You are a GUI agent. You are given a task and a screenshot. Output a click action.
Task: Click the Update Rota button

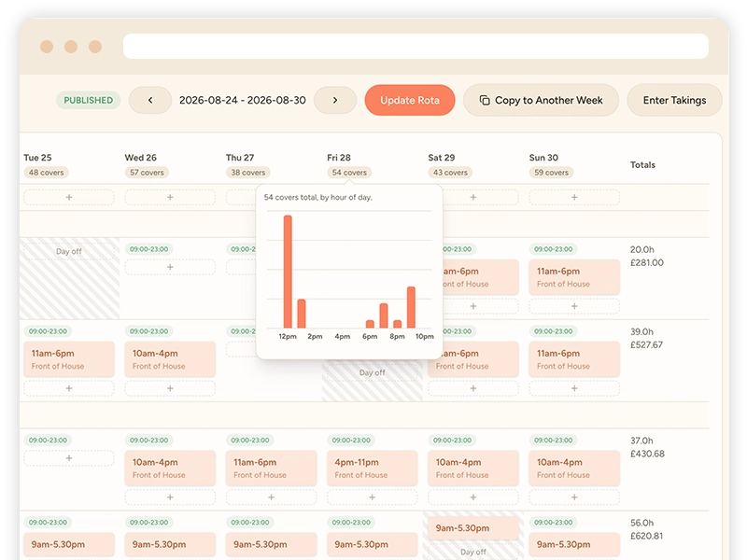[410, 100]
